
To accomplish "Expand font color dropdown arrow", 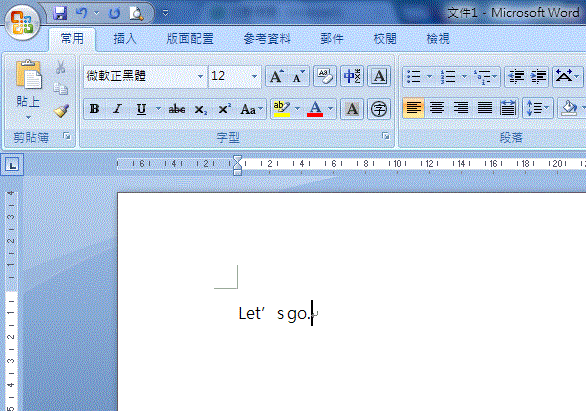I will pyautogui.click(x=330, y=109).
